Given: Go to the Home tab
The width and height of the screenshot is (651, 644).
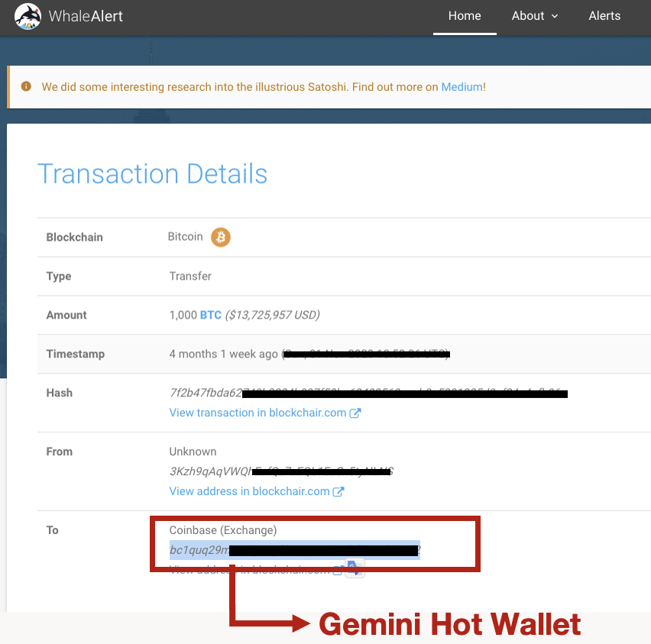Looking at the screenshot, I should [465, 16].
